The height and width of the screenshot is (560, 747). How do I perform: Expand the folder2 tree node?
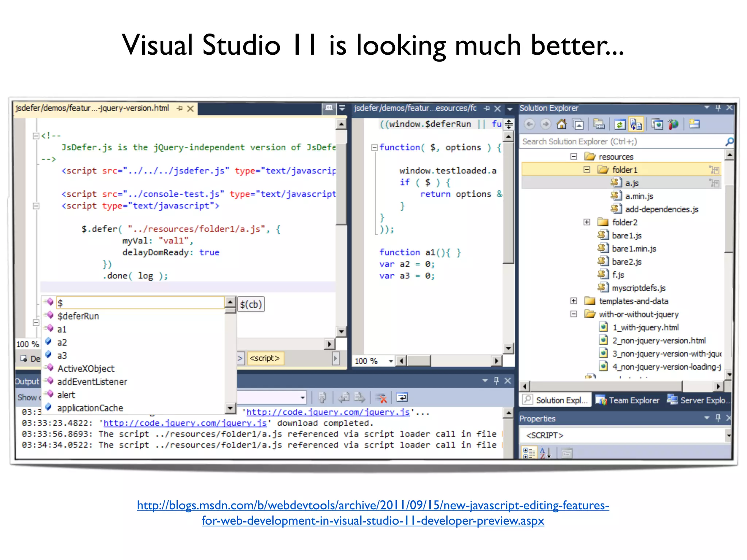587,222
